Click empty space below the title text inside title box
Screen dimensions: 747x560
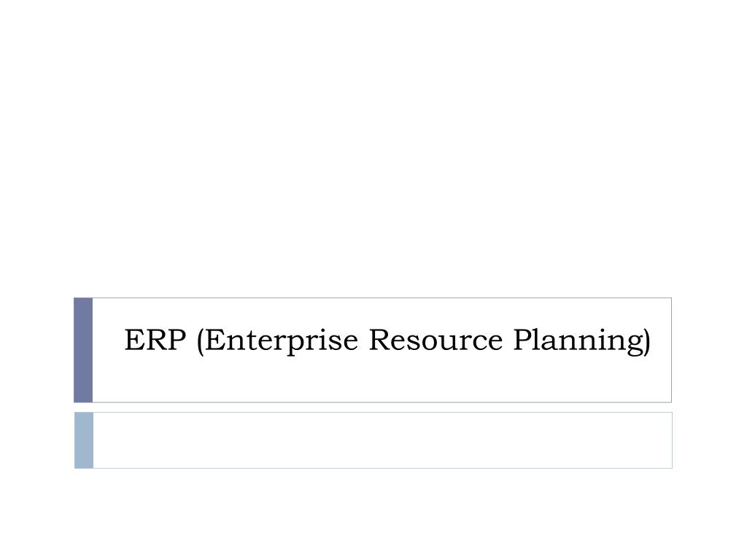tap(381, 381)
